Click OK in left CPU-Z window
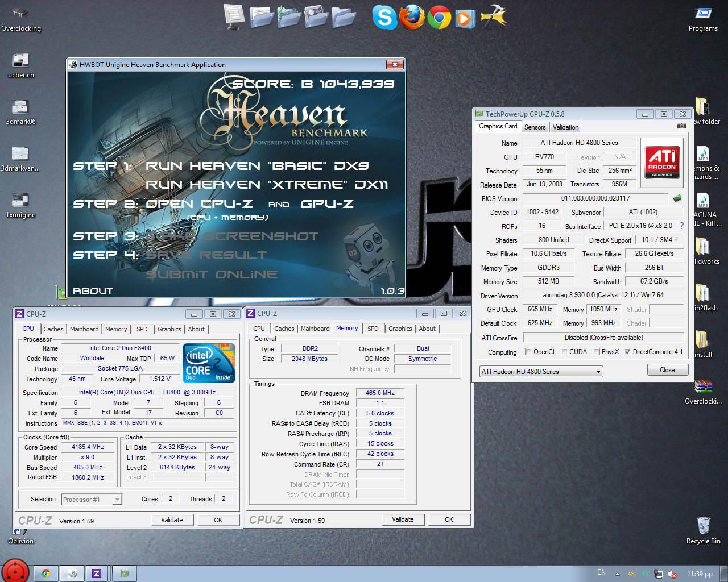 (x=218, y=520)
